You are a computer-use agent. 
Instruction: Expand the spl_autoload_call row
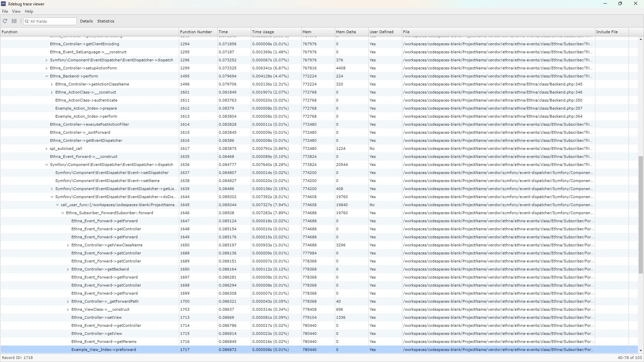(47, 148)
